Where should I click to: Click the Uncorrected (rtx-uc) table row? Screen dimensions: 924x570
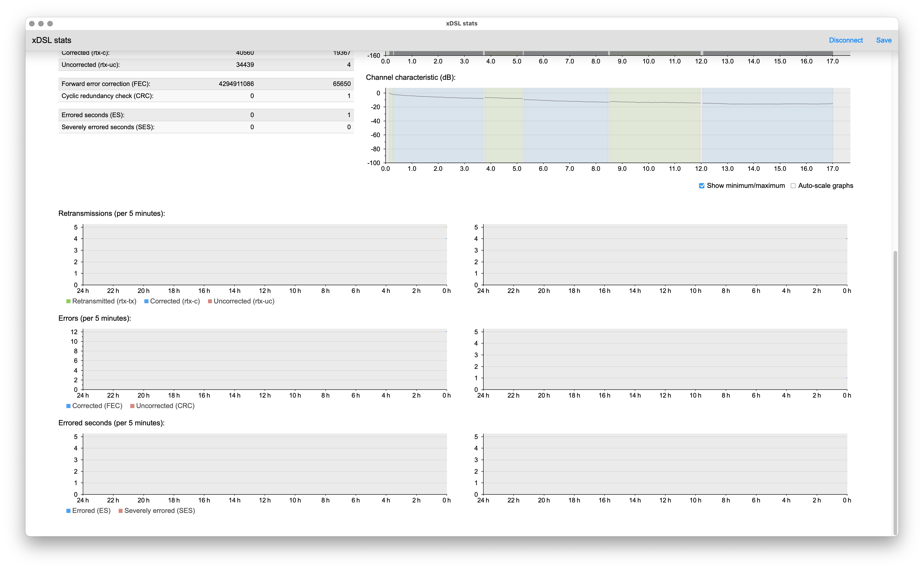(x=206, y=65)
